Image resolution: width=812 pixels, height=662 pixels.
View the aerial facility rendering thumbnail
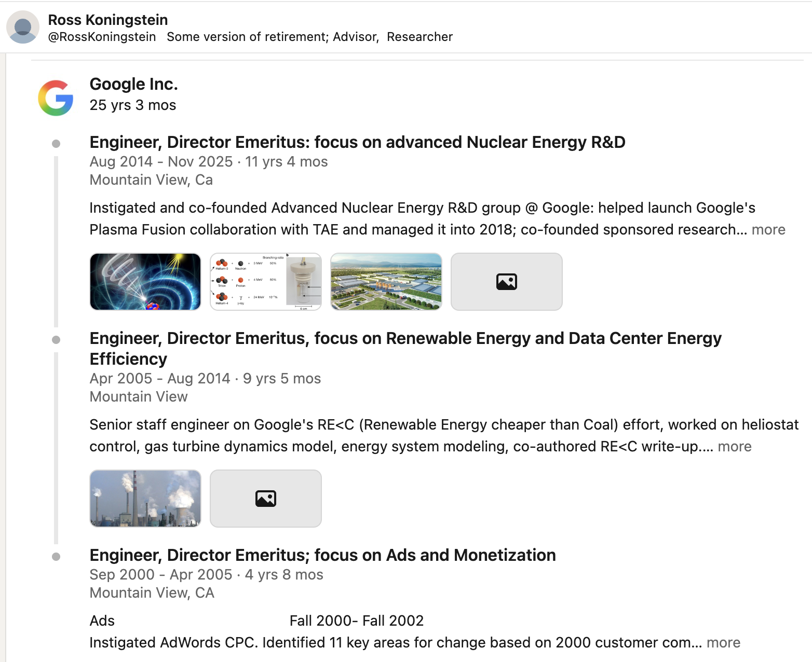(386, 282)
